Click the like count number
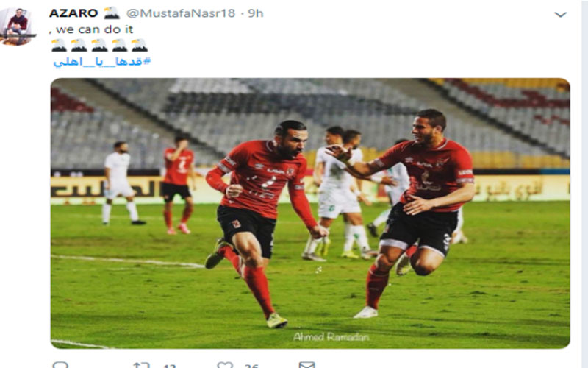The image size is (588, 368). [251, 365]
